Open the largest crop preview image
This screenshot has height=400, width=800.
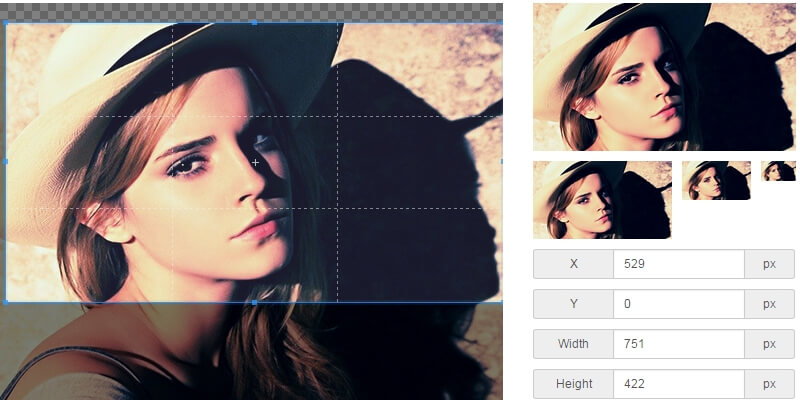click(x=664, y=77)
